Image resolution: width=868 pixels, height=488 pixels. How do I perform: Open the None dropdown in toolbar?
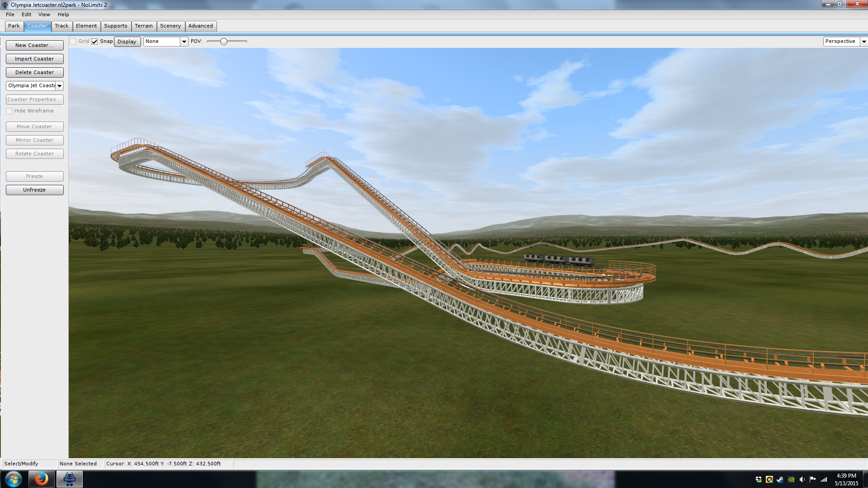coord(184,42)
